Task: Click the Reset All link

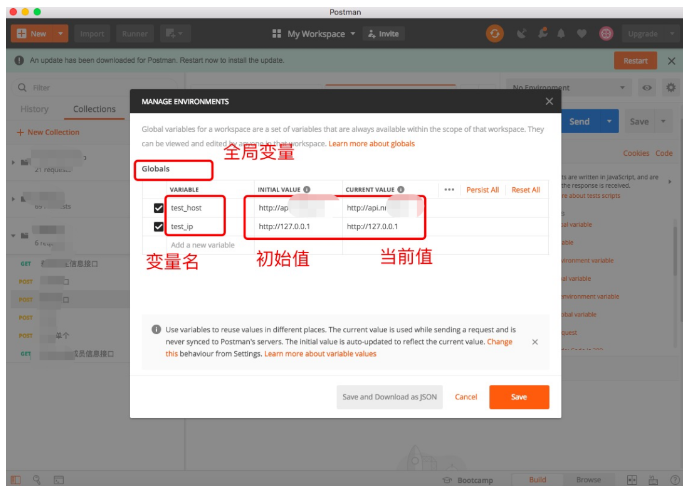Action: pyautogui.click(x=525, y=189)
